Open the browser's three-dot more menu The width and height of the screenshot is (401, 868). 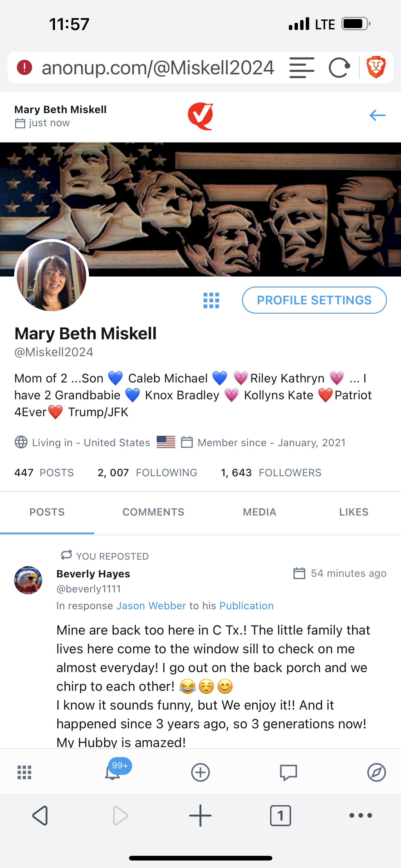point(361,816)
